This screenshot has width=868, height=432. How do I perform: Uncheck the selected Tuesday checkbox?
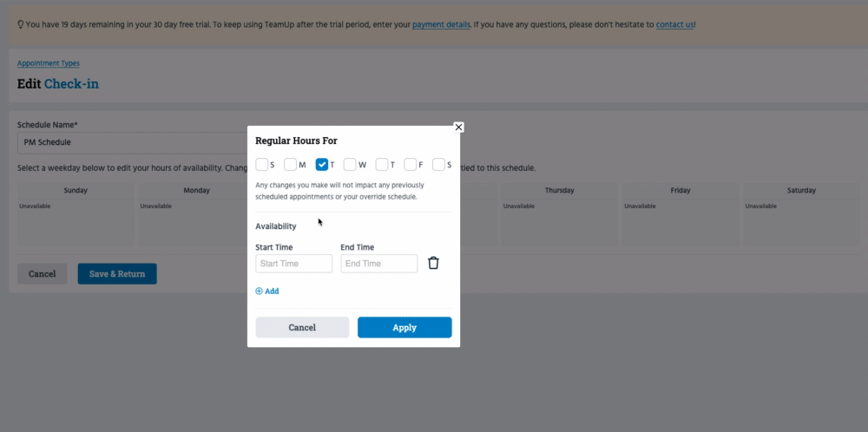[x=321, y=165]
